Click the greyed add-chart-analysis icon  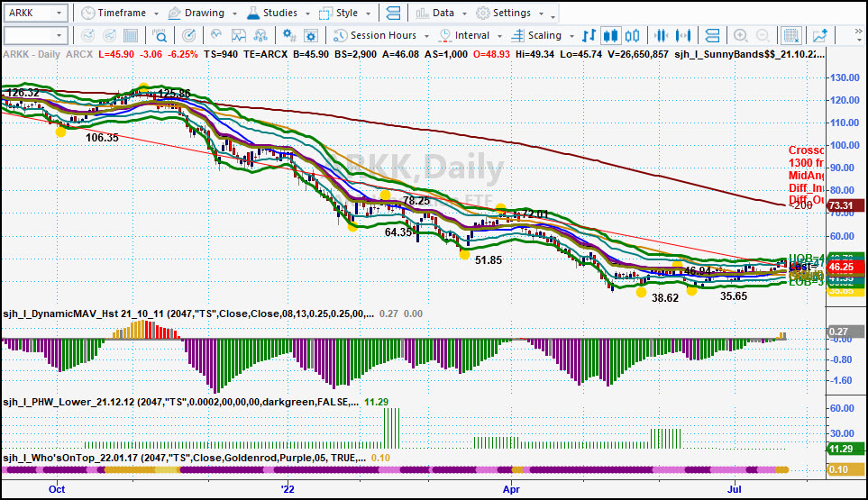click(x=87, y=35)
